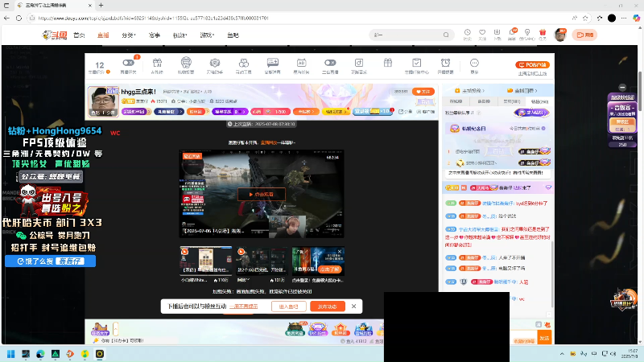This screenshot has height=362, width=644.
Task: Click the orange 发送 send button in chat
Action: [544, 338]
